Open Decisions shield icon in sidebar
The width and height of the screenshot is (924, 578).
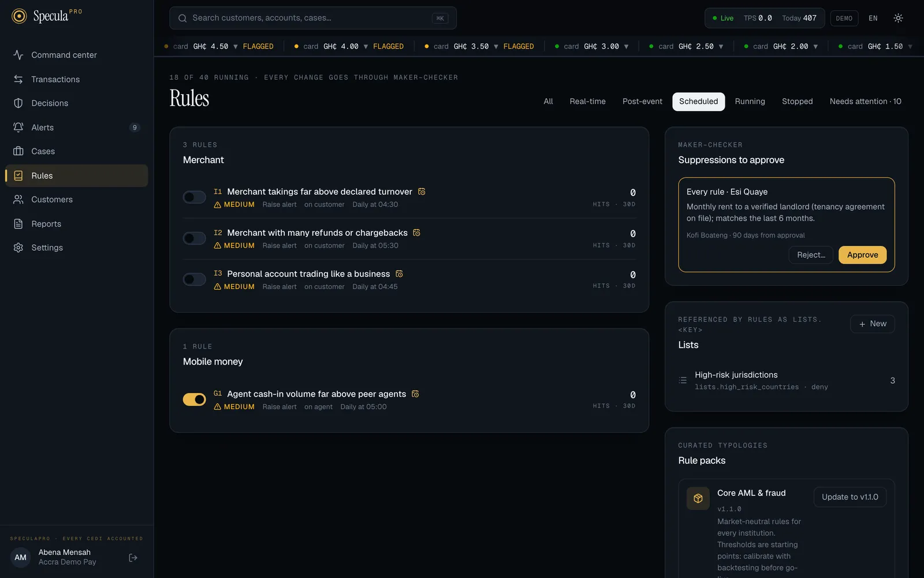tap(18, 103)
